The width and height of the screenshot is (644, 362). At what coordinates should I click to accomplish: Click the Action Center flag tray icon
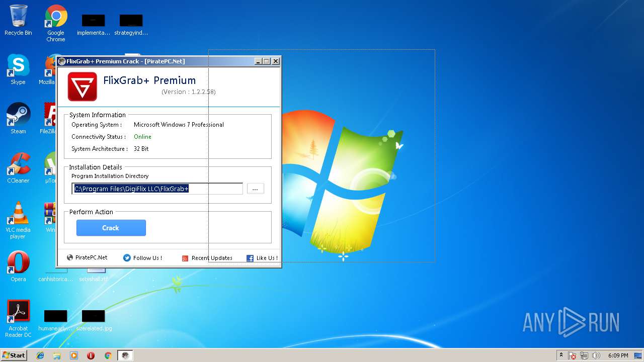[573, 355]
